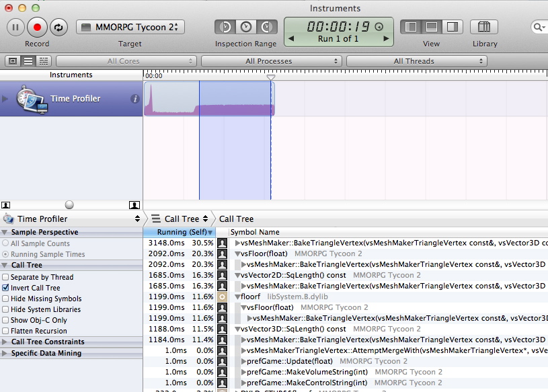
Task: Expand the prefGame::MakeControlString(int) row
Action: [243, 383]
